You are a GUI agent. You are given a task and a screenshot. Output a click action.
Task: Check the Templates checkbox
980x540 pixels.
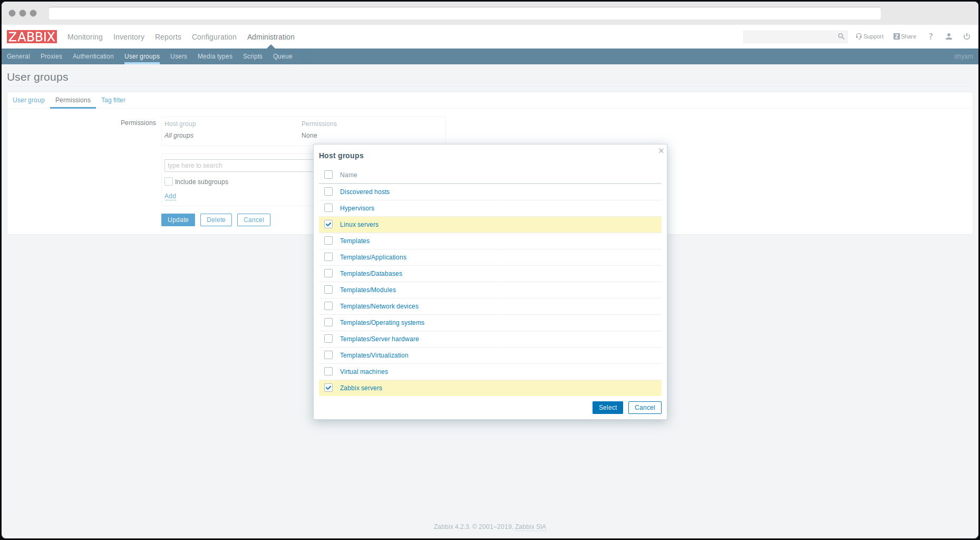point(328,240)
